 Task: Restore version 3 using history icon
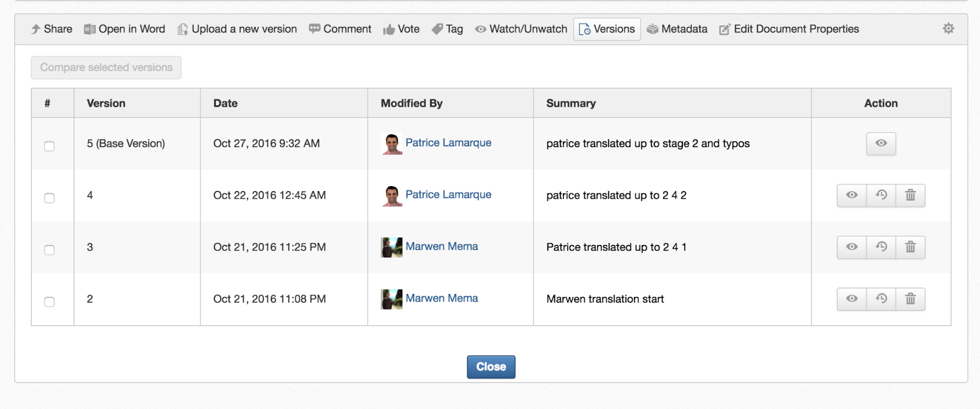coord(881,247)
